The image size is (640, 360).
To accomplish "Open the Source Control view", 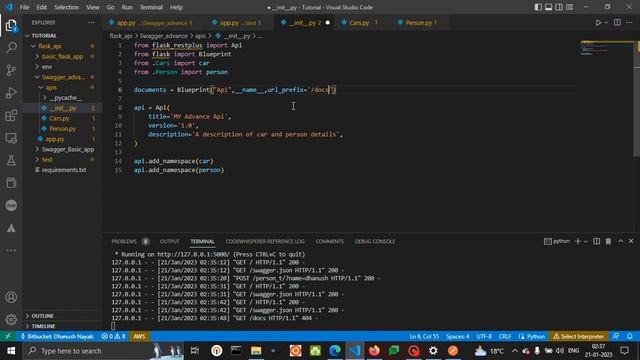I will tap(11, 70).
